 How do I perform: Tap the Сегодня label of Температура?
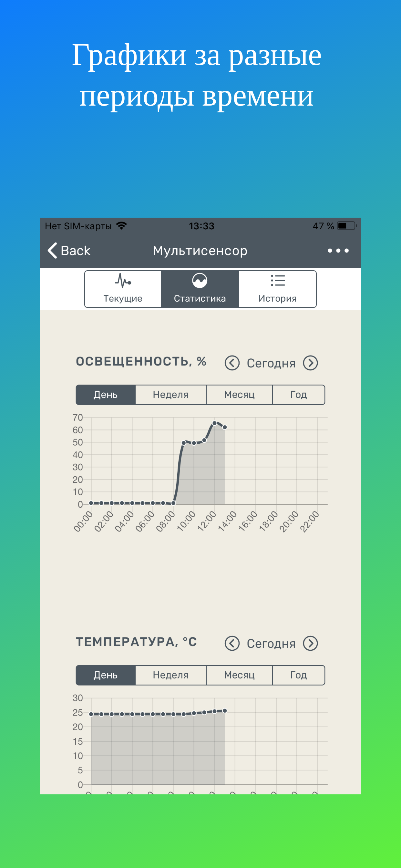(x=271, y=644)
